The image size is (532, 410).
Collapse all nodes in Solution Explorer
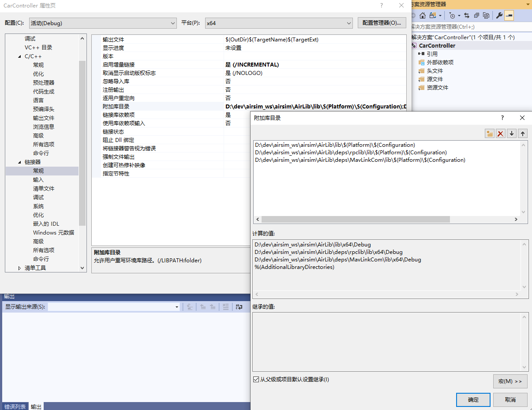pyautogui.click(x=476, y=15)
